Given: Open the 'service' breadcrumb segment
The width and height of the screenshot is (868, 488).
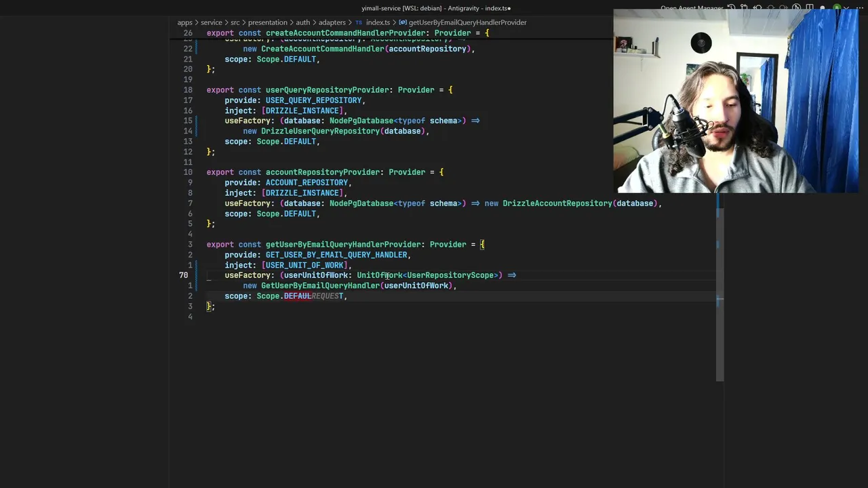Looking at the screenshot, I should pos(211,22).
